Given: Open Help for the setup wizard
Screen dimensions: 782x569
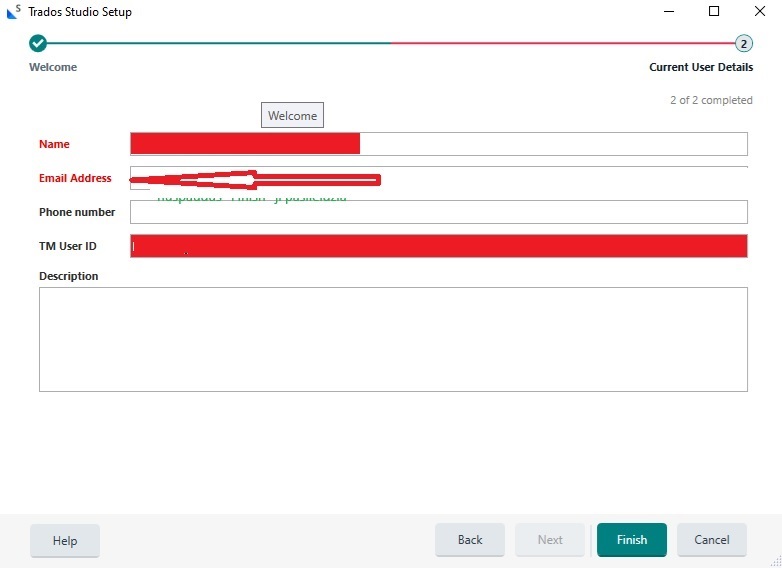Looking at the screenshot, I should [x=65, y=541].
